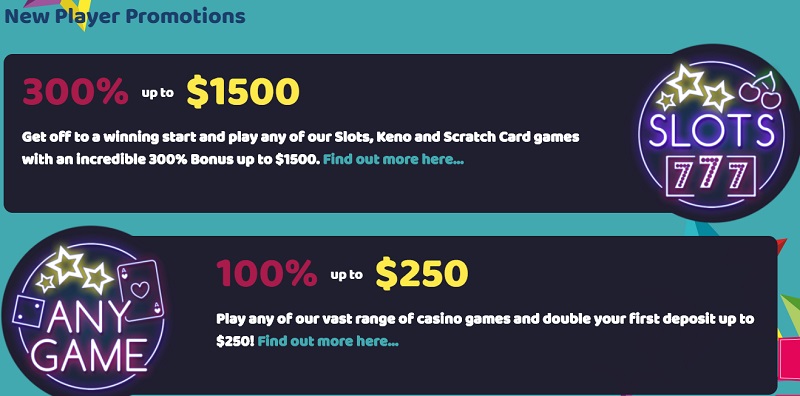Screen dimensions: 800x396
Task: Click the 300% bonus percentage text
Action: point(76,92)
